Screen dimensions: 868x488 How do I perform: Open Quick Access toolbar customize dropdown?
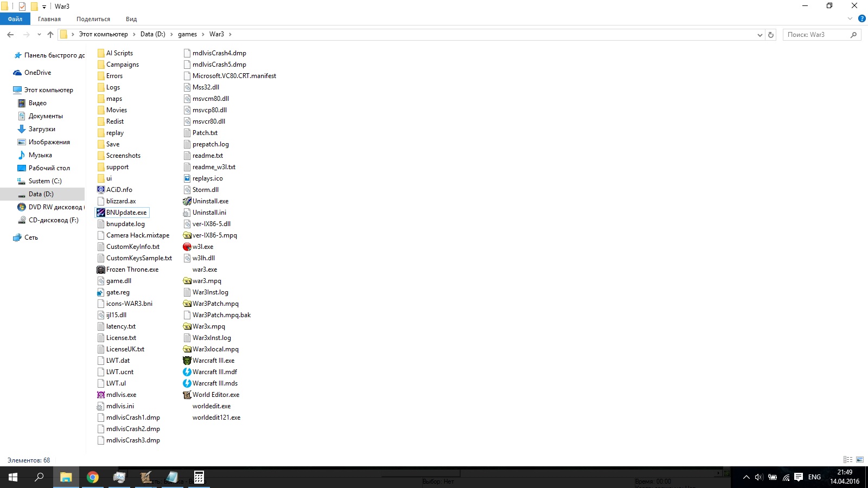coord(44,7)
